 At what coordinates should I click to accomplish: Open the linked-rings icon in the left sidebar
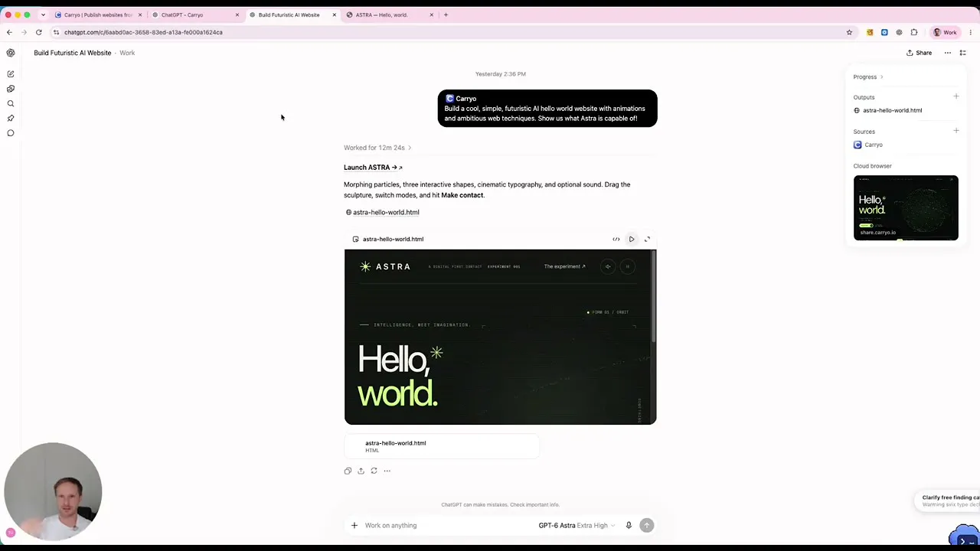11,89
